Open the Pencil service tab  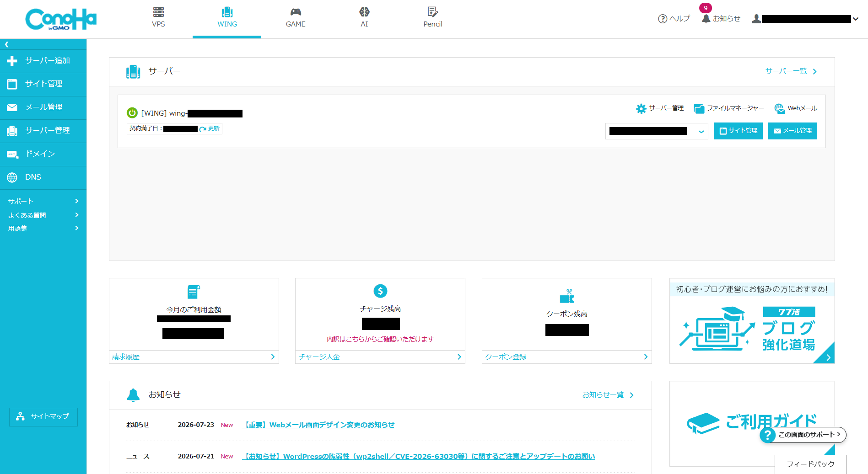433,18
